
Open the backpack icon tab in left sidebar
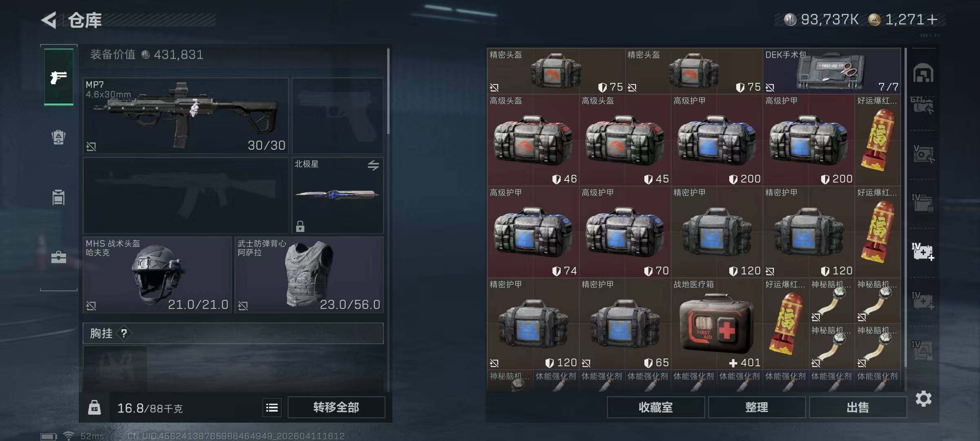(x=58, y=137)
